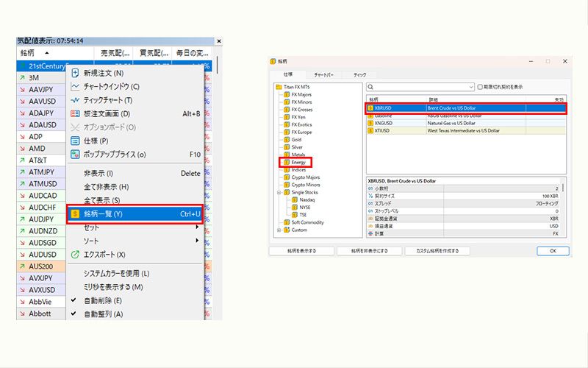
Task: Click the Depth of Market (板注文画面) icon
Action: [x=75, y=113]
